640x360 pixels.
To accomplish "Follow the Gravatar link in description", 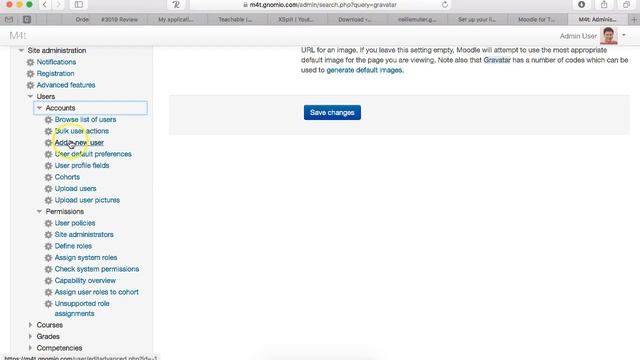I will (497, 60).
